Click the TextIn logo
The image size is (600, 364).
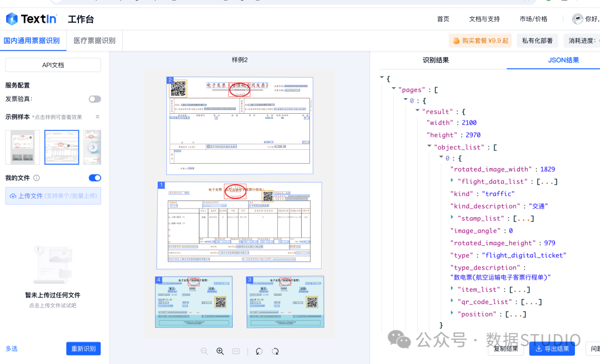pos(31,19)
